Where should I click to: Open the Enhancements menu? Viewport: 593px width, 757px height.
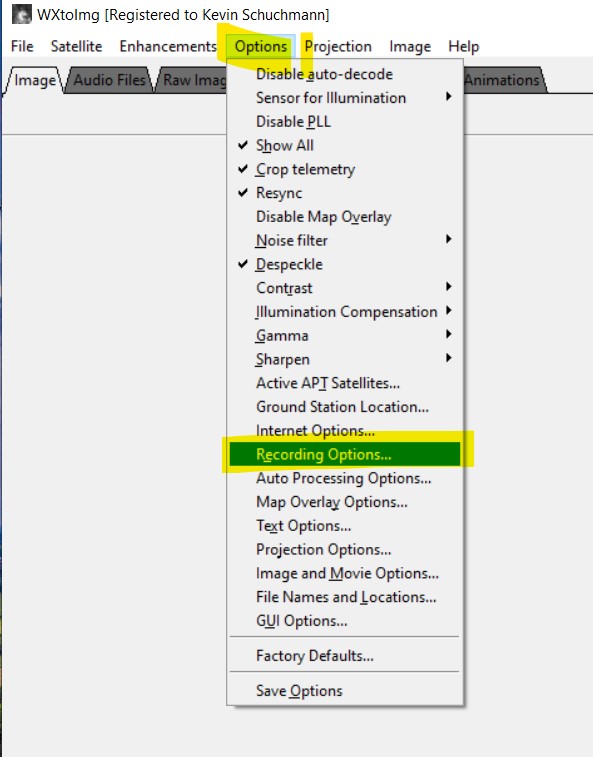tap(168, 46)
